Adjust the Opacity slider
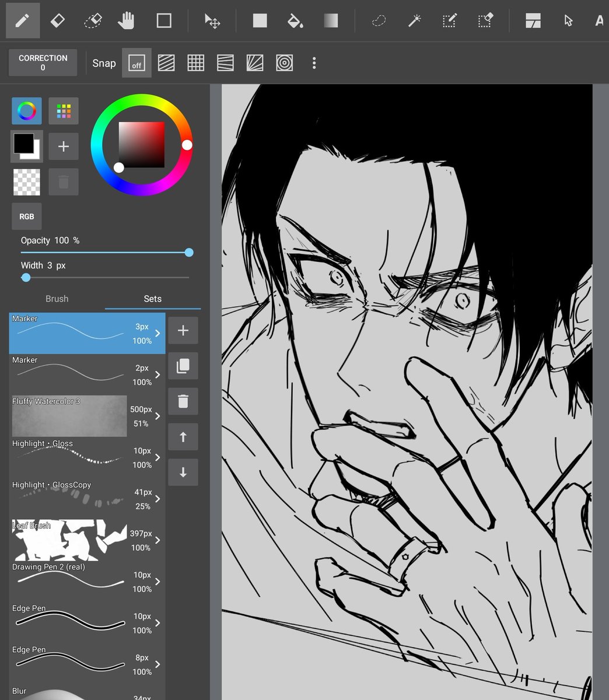This screenshot has width=609, height=700. point(105,253)
